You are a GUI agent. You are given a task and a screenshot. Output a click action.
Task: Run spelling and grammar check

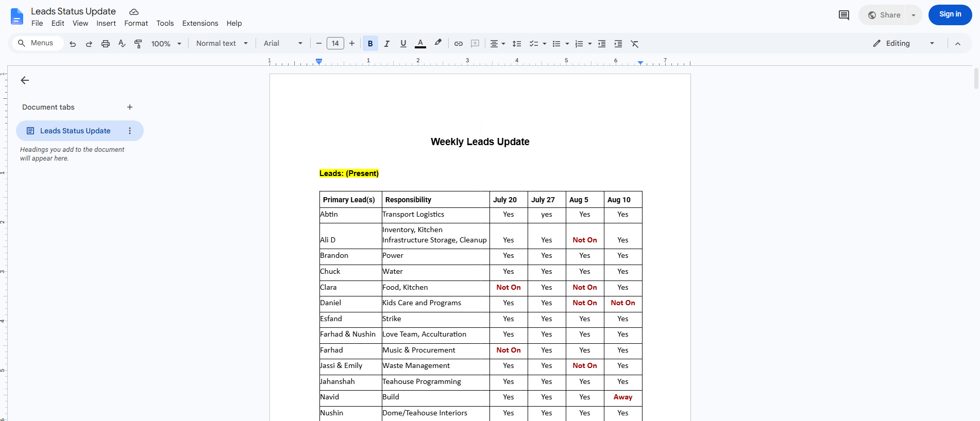pos(122,44)
